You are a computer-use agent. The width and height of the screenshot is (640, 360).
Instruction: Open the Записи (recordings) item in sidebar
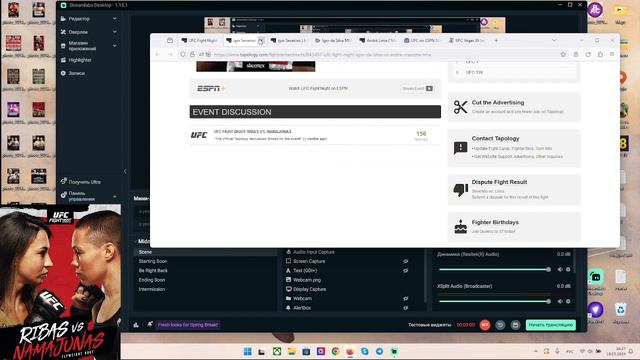tap(76, 73)
